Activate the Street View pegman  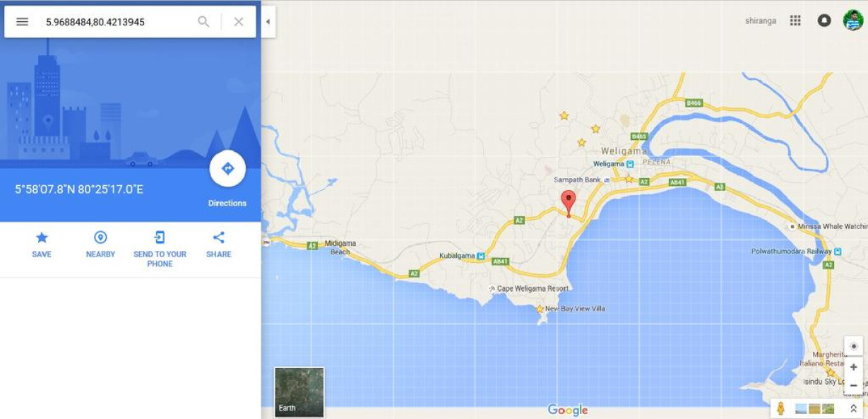coord(780,408)
